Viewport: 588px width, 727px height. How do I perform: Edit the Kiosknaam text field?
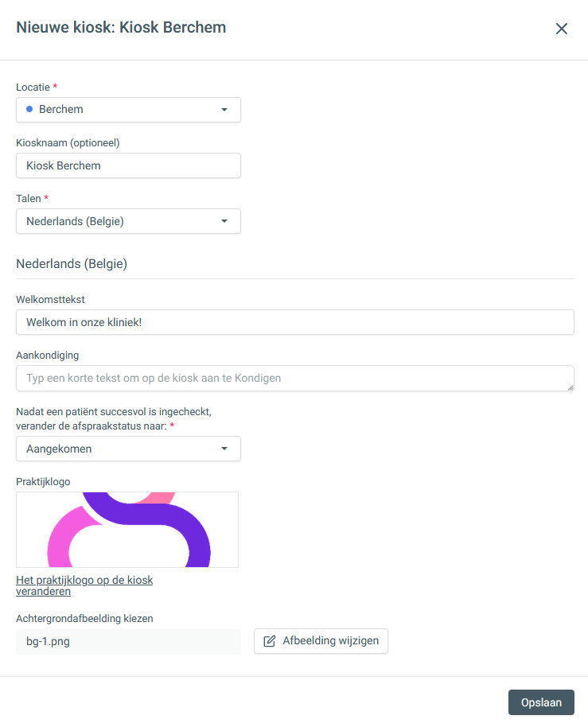[x=128, y=165]
